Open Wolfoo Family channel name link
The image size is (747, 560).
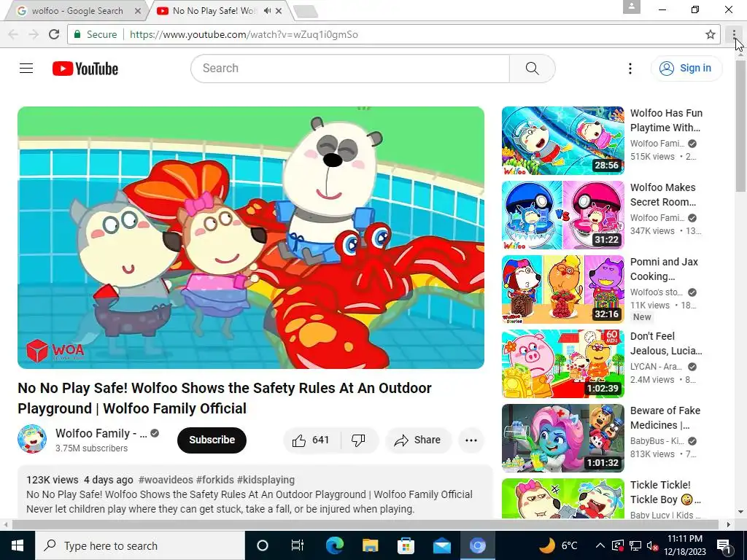point(101,433)
